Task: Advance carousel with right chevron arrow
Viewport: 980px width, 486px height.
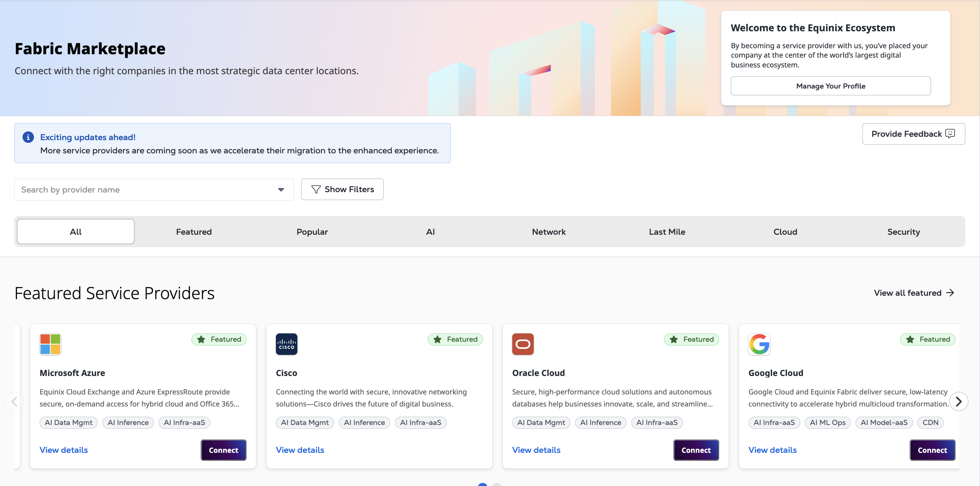Action: click(x=959, y=401)
